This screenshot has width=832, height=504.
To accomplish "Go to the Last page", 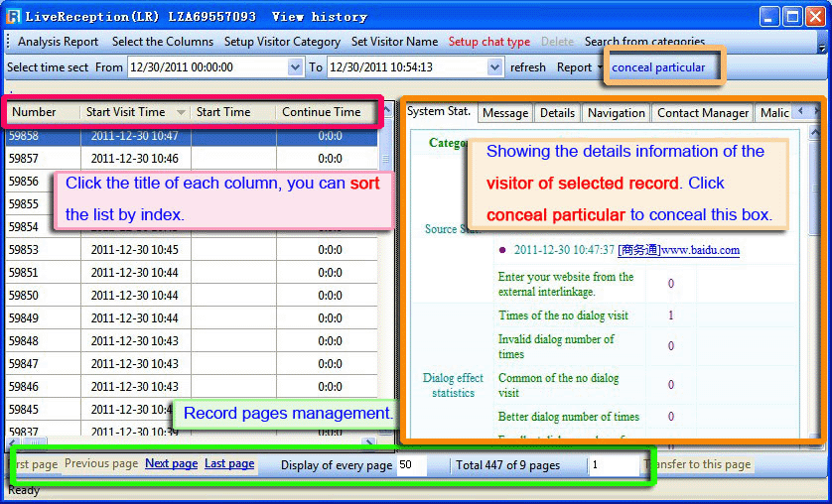I will tap(229, 463).
